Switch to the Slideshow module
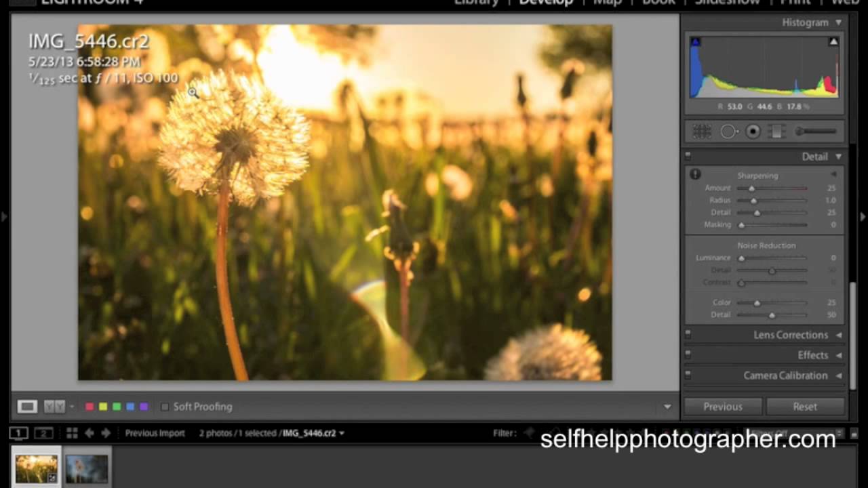 pos(728,3)
